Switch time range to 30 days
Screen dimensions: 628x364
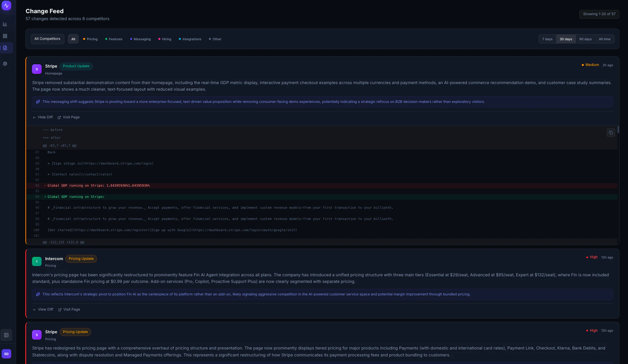[x=566, y=39]
